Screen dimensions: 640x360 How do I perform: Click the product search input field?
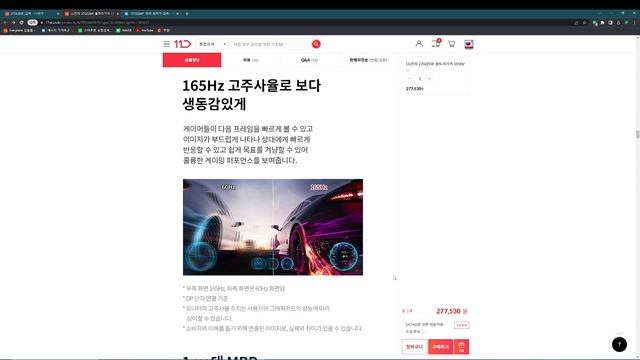coord(270,44)
